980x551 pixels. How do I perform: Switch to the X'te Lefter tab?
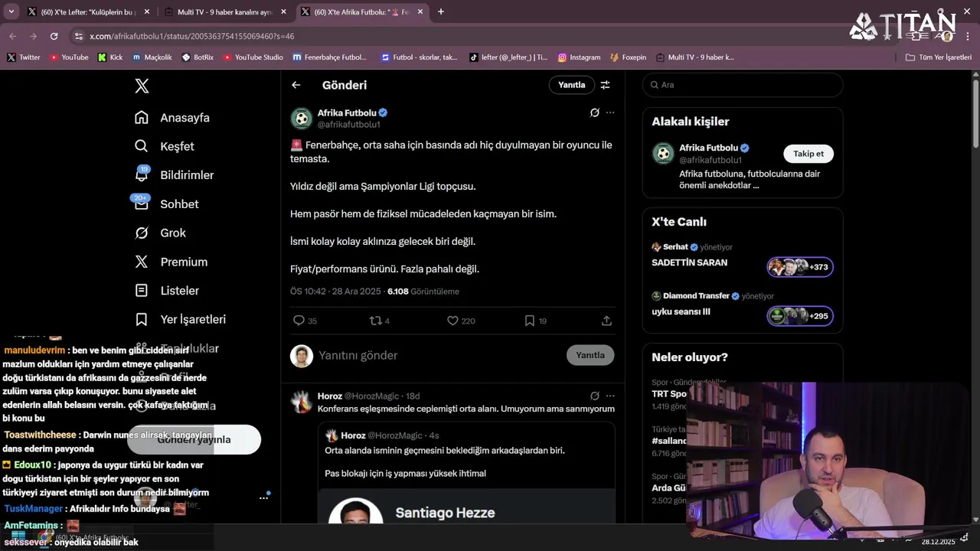88,12
